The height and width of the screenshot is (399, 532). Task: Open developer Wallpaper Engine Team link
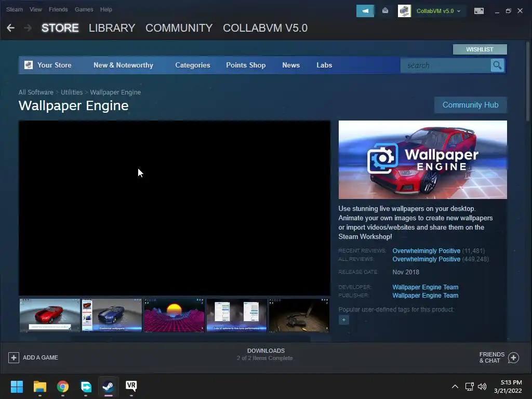(425, 287)
